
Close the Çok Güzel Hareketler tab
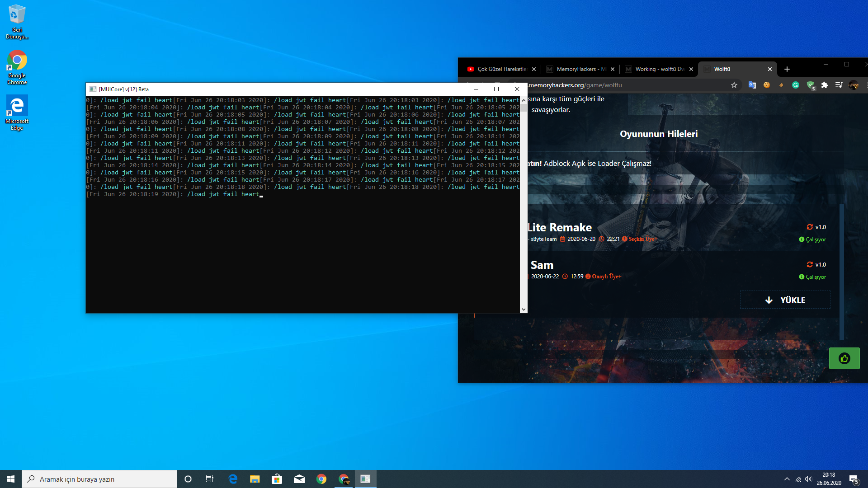point(534,69)
